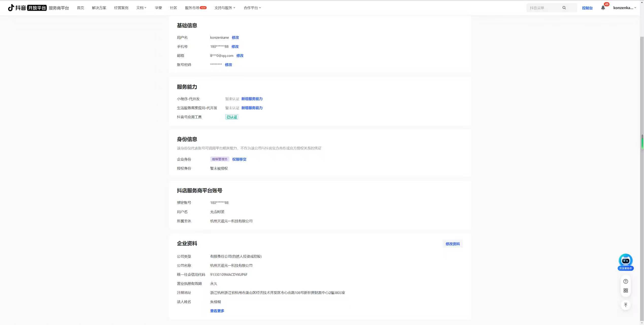Click the registered address text
The image size is (644, 325).
[x=277, y=293]
